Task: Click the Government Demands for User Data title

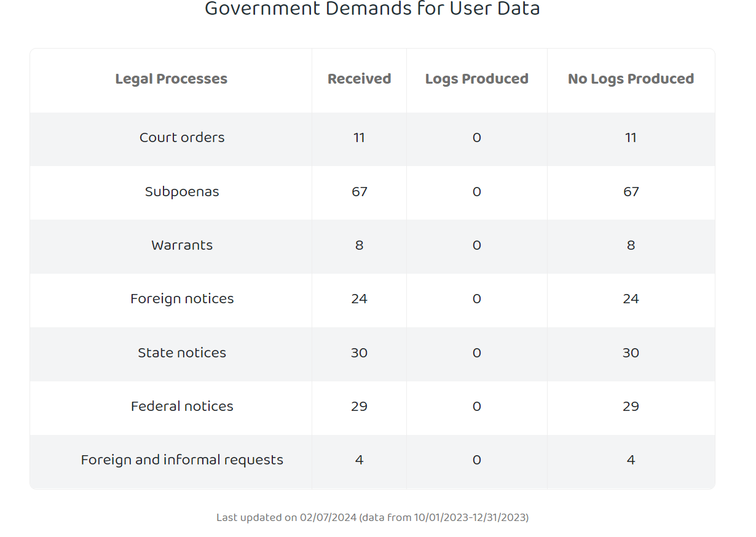Action: click(x=372, y=9)
